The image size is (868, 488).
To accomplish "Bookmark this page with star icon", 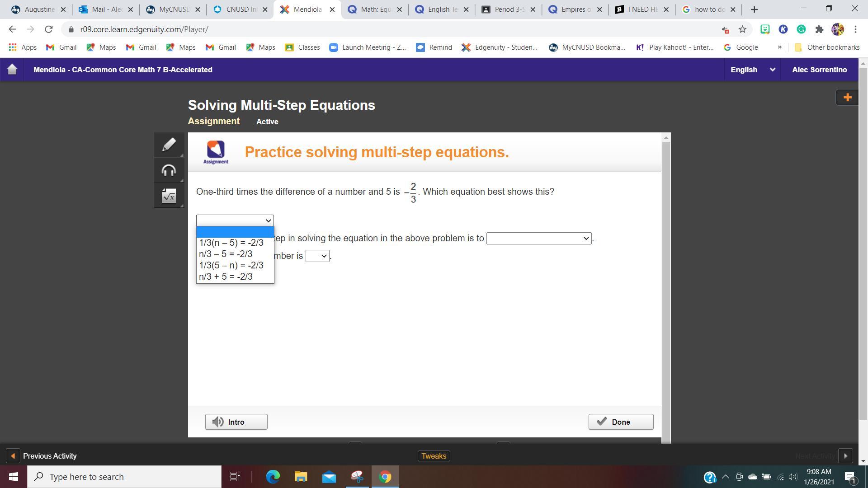I will 742,29.
